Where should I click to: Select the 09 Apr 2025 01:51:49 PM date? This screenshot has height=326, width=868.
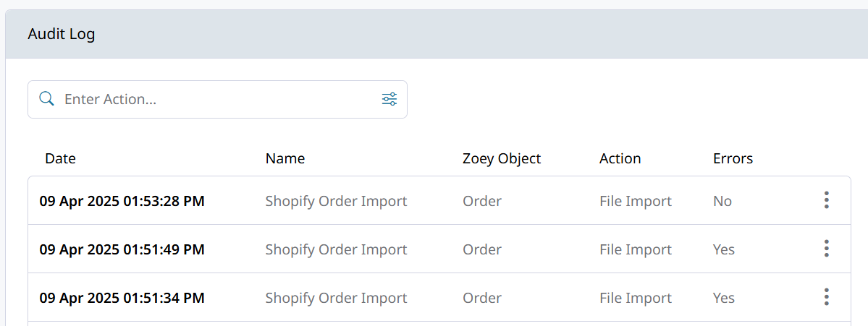122,249
